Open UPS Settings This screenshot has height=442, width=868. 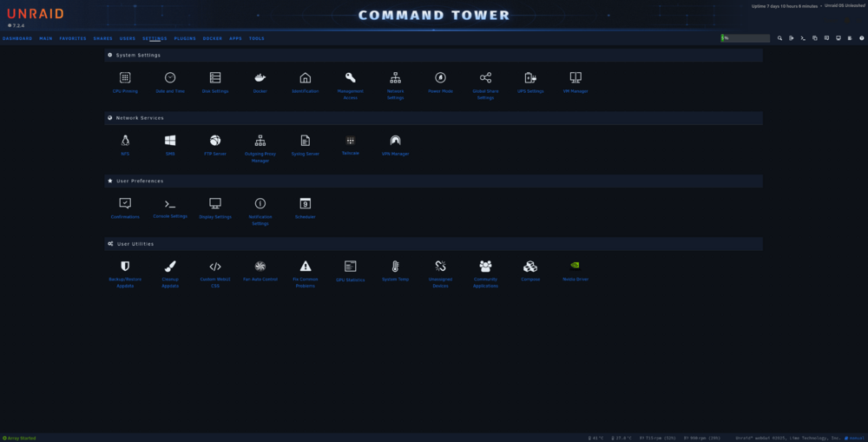pyautogui.click(x=530, y=82)
